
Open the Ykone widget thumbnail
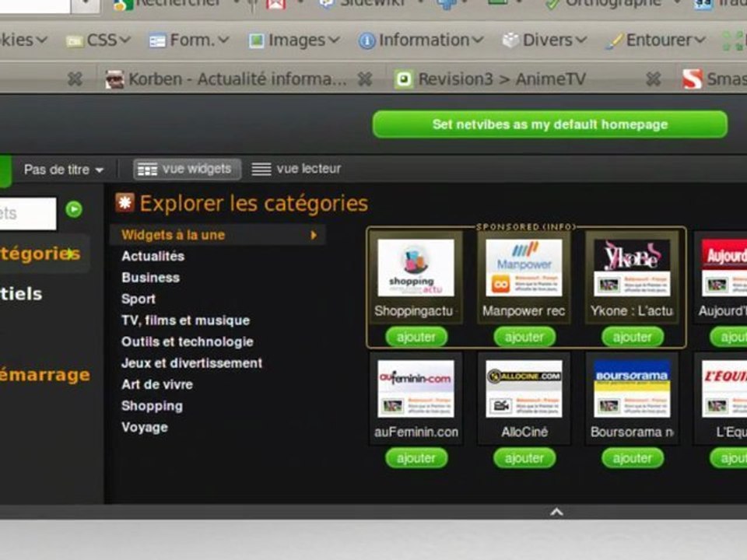[632, 268]
